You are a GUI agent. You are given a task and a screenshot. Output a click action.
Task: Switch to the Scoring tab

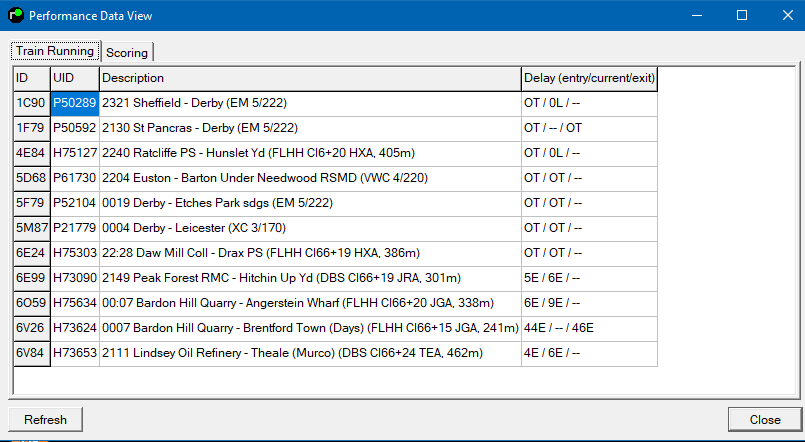[127, 52]
